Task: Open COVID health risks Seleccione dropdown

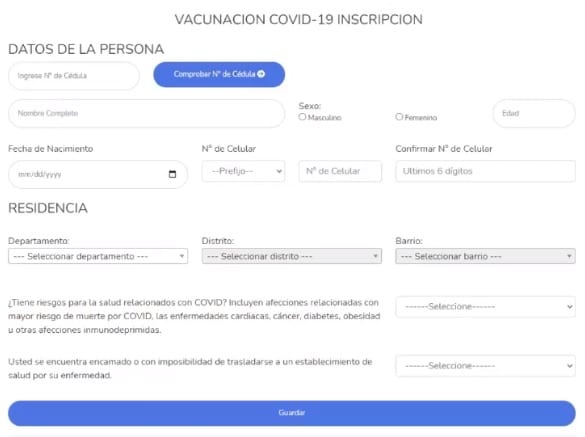Action: coord(485,307)
